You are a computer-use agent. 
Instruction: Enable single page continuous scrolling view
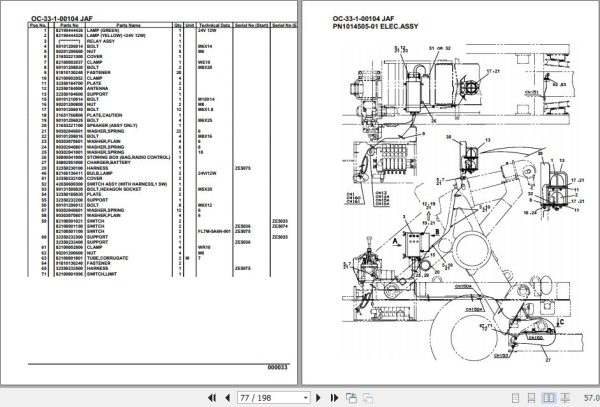532,398
